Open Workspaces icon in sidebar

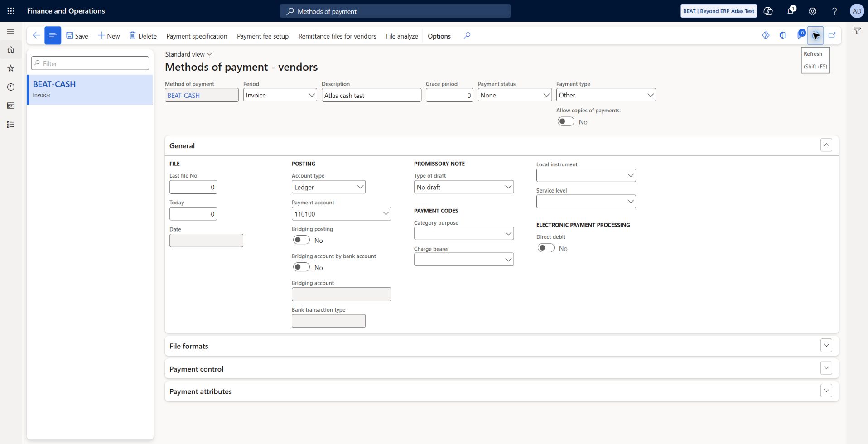tap(11, 106)
